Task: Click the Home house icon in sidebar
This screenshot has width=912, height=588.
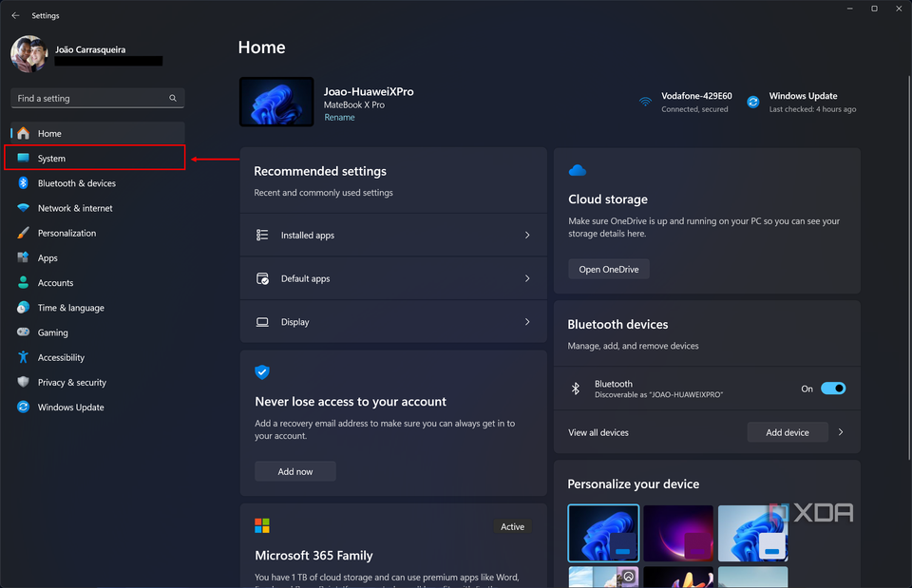Action: 23,134
